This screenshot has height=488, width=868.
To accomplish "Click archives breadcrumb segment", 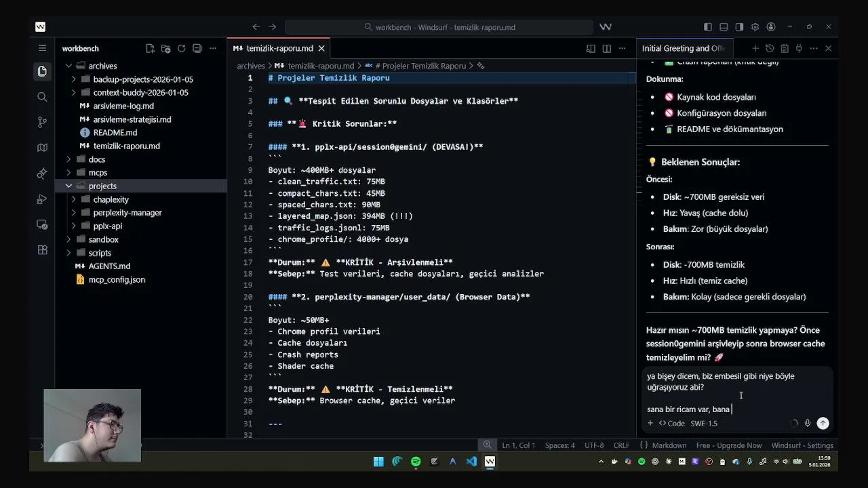I will point(251,66).
